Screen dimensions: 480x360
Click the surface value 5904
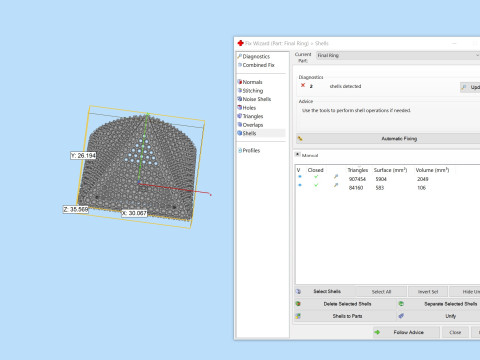tap(381, 179)
